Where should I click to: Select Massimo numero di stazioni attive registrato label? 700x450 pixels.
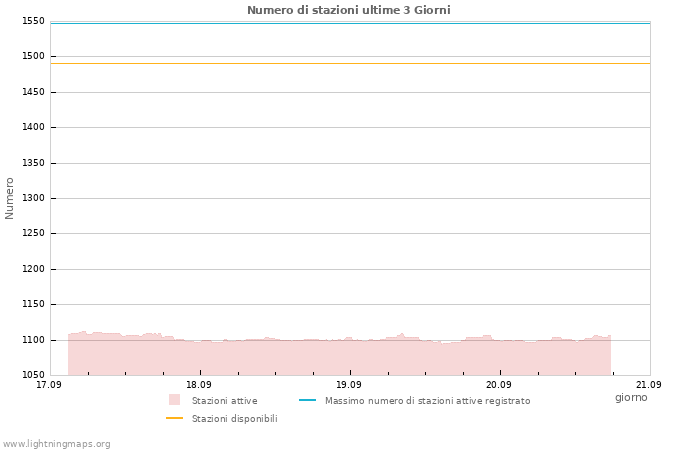[428, 401]
